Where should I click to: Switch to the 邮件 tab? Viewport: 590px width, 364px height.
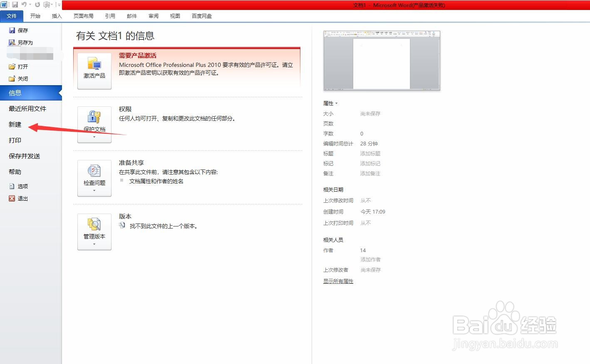click(x=132, y=16)
